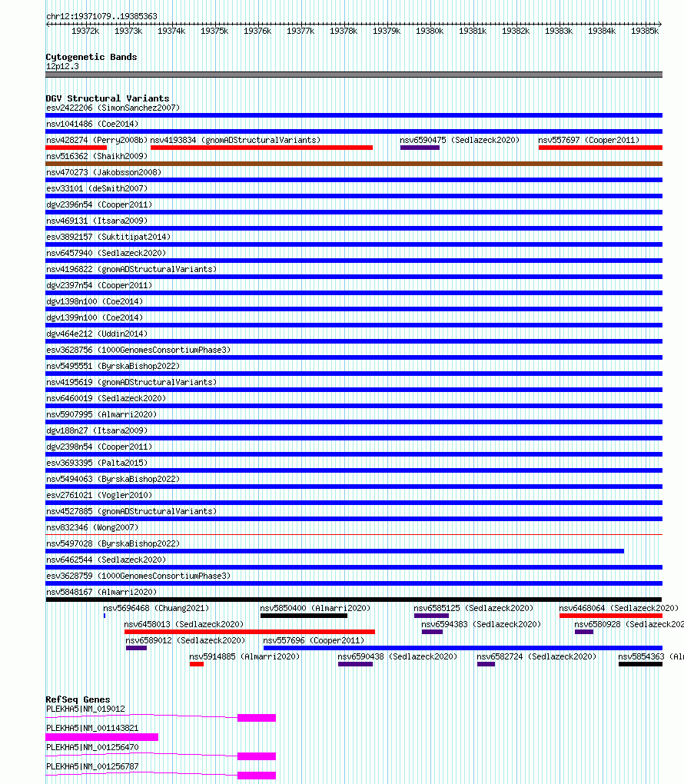This screenshot has width=684, height=784.
Task: Click the nsv4195619 gnomADStructuralVariants label
Action: point(131,382)
